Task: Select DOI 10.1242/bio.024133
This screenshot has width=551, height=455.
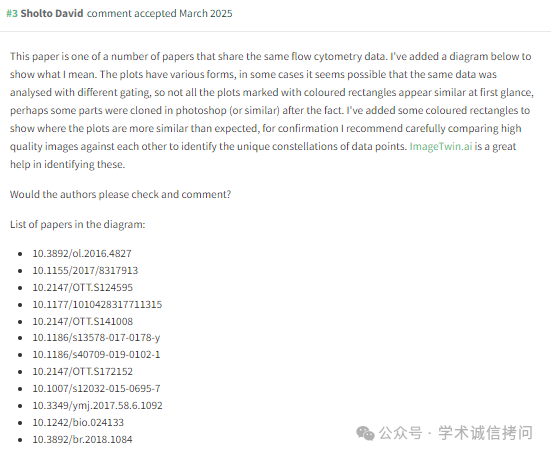Action: pyautogui.click(x=78, y=422)
